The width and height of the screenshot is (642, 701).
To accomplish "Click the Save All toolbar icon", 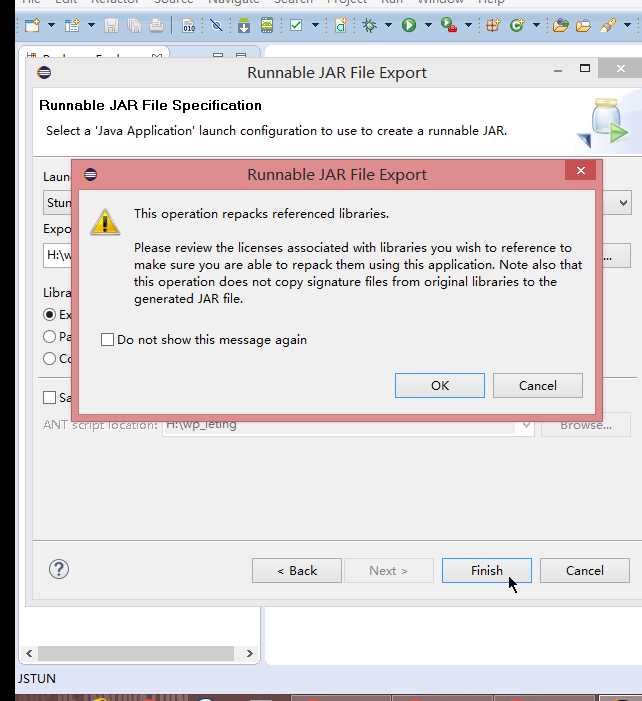I will [134, 25].
